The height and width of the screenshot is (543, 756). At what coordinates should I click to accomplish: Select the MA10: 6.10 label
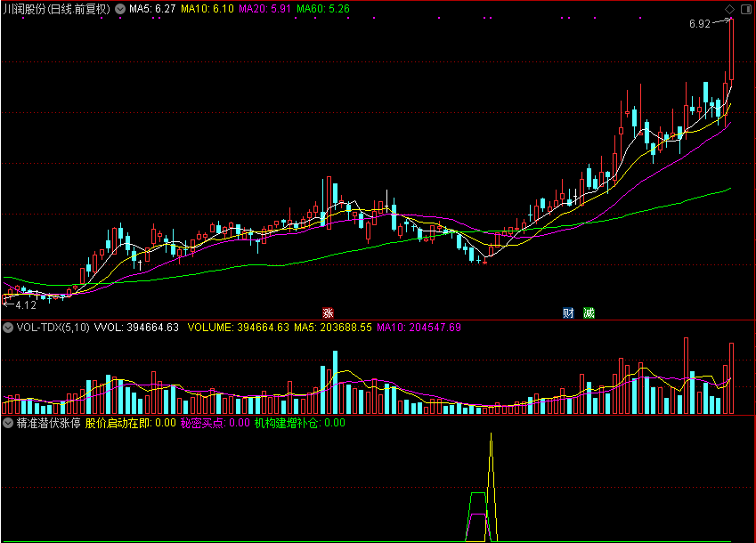(207, 9)
